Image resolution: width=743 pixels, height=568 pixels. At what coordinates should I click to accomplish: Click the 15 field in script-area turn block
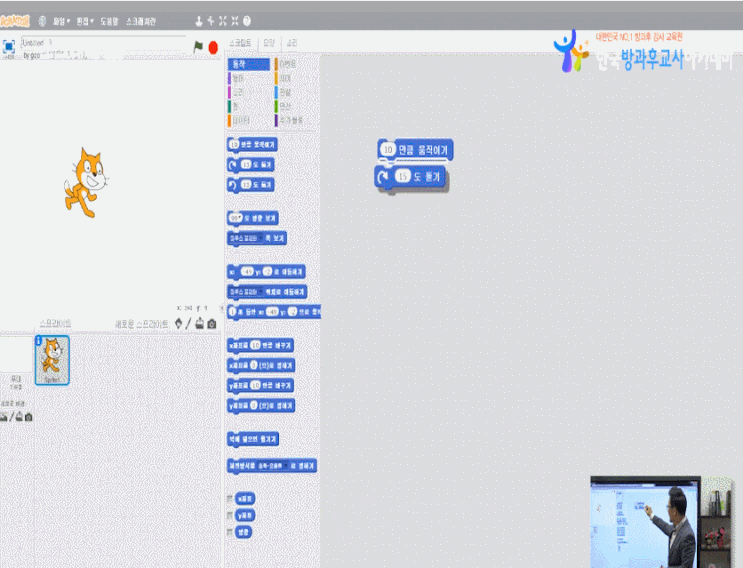[402, 176]
